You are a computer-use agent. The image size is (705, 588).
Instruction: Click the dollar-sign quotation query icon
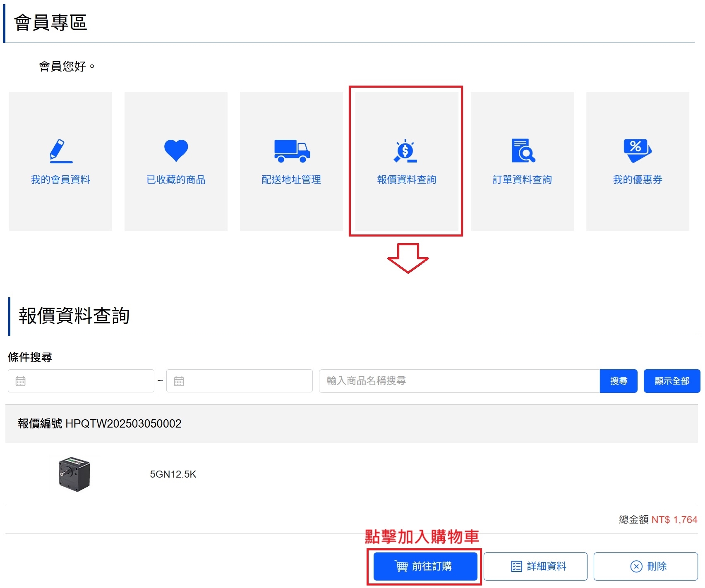(406, 151)
